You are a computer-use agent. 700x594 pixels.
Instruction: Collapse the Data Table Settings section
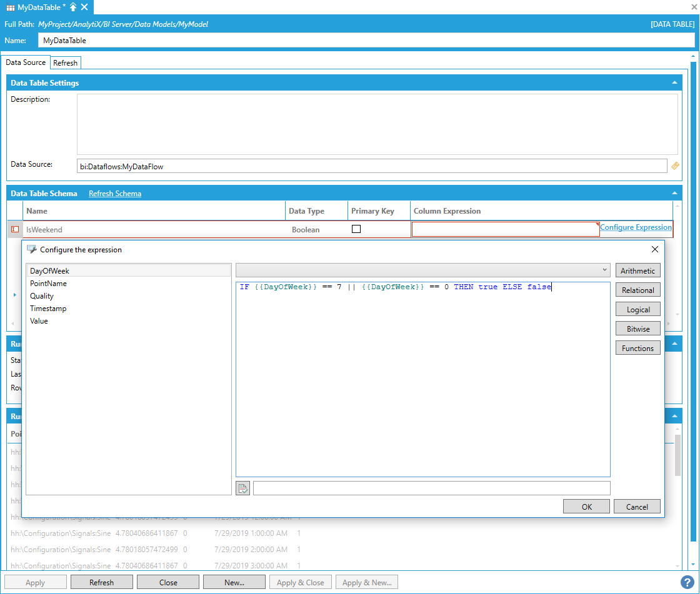674,82
